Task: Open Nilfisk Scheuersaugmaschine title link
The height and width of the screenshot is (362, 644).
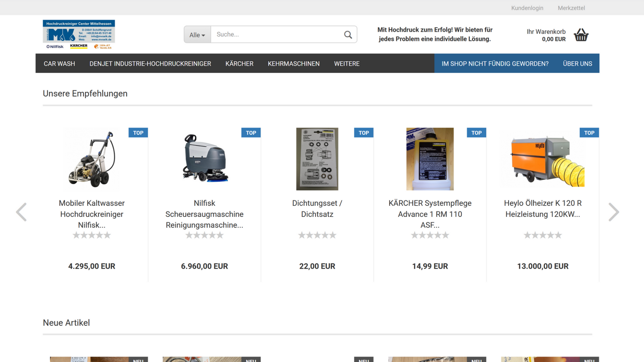Action: (205, 214)
